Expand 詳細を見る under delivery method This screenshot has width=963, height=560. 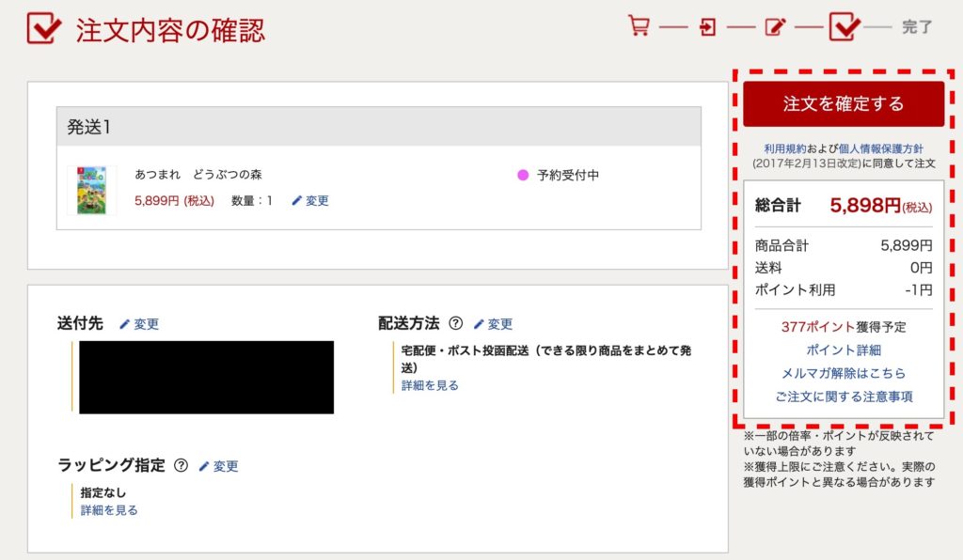(x=430, y=385)
